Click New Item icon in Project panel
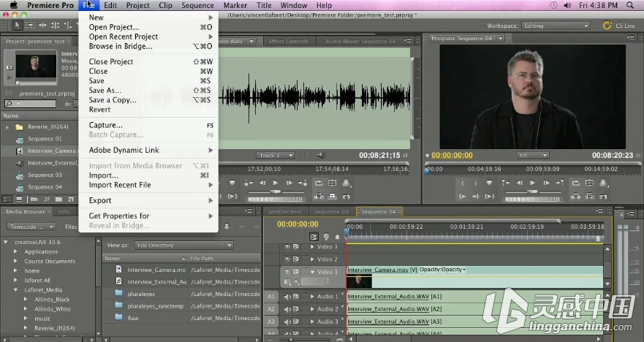The image size is (644, 342). [x=71, y=199]
